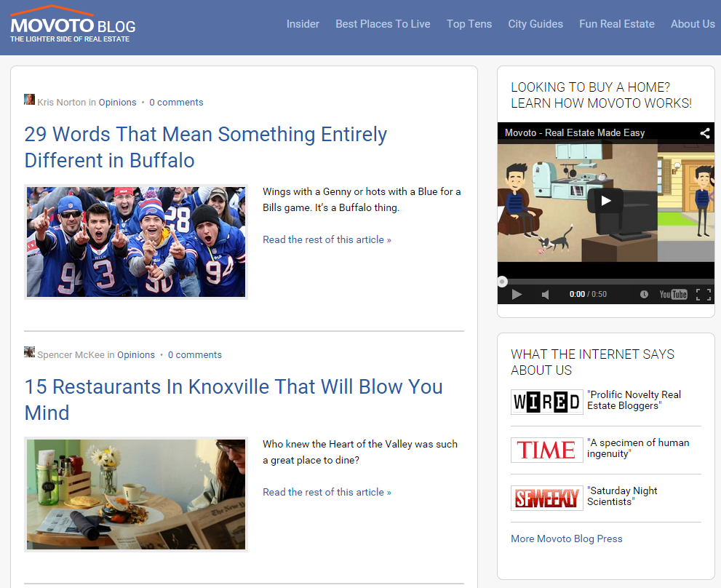This screenshot has height=588, width=721.
Task: Read the rest of the Buffalo article
Action: coord(327,239)
